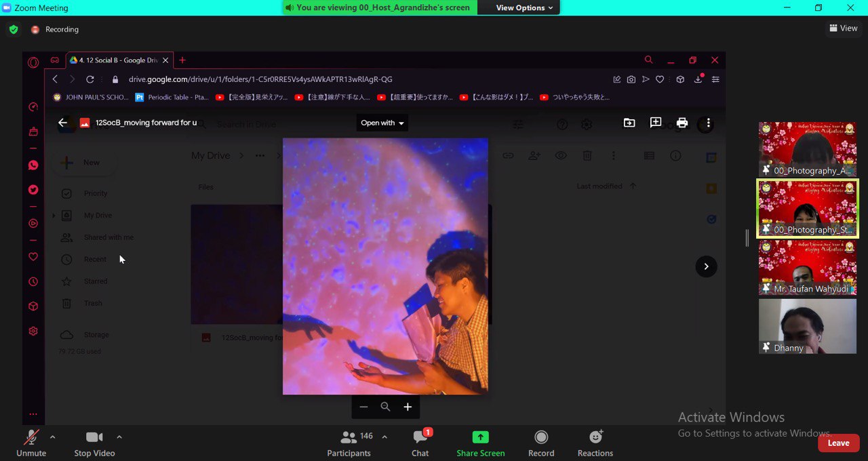Viewport: 868px width, 461px height.
Task: Reset zoom with the magnifier icon
Action: pos(385,407)
